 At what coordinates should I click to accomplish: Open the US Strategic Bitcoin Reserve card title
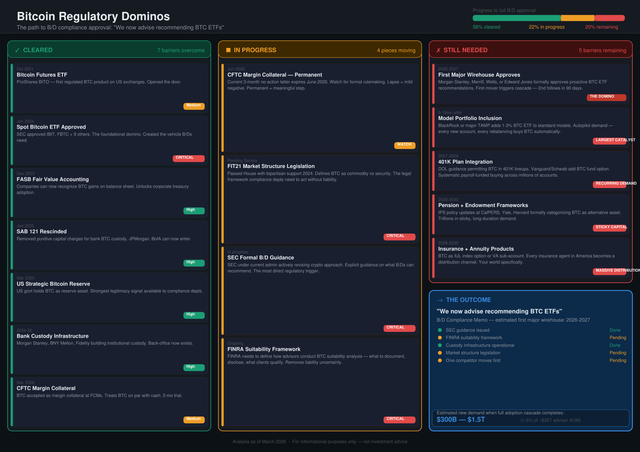[53, 284]
